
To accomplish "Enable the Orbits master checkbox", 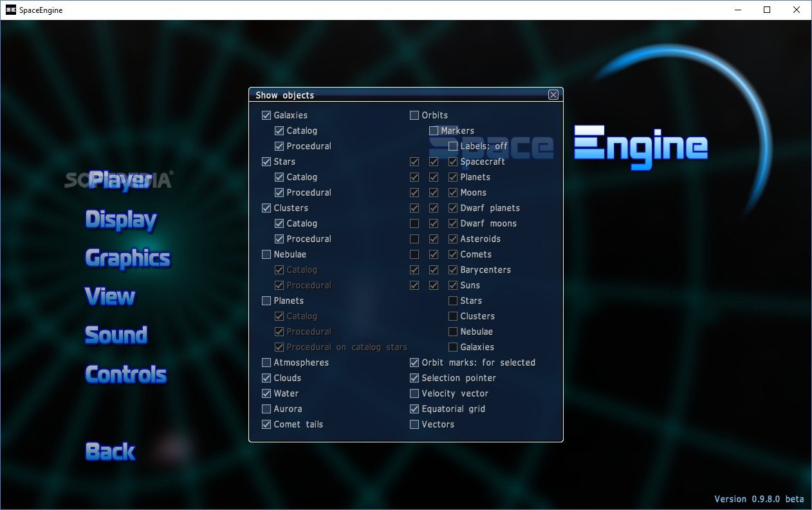I will tap(414, 115).
